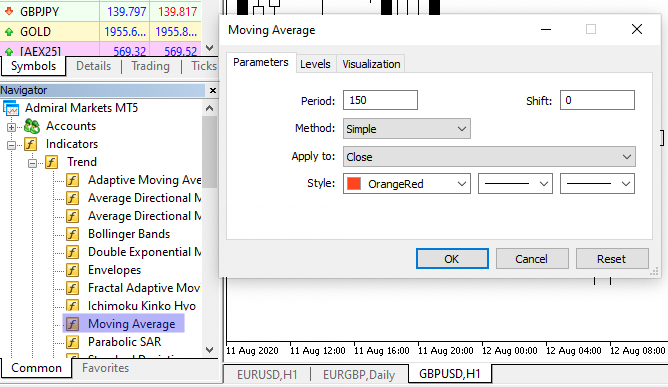Select the Favorites tab in Navigator

pyautogui.click(x=105, y=368)
